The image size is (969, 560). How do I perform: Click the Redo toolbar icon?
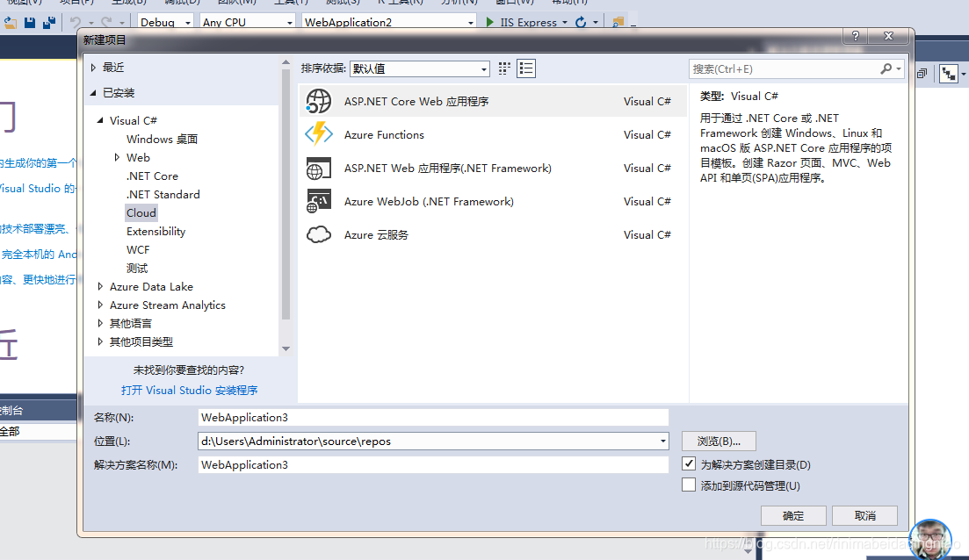pos(106,22)
